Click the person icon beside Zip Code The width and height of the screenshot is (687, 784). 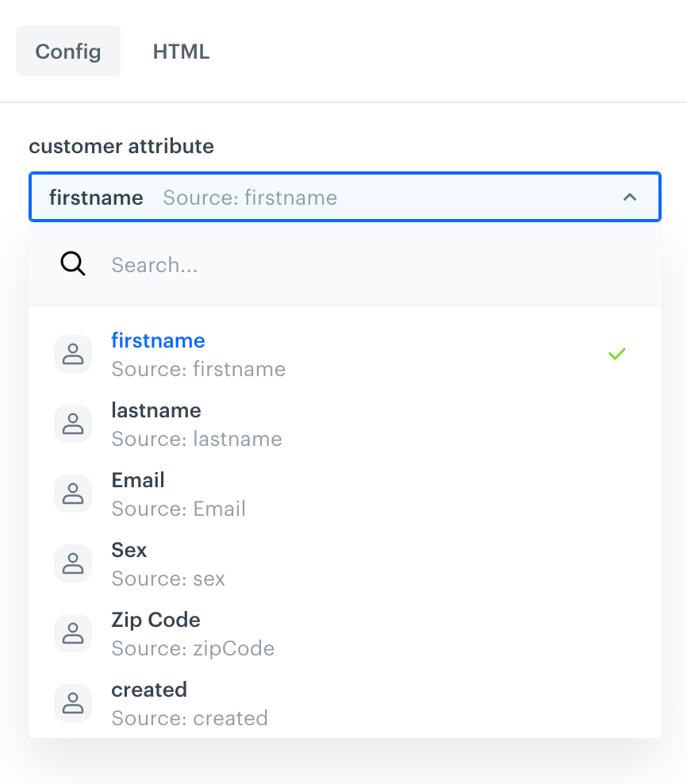click(x=73, y=633)
